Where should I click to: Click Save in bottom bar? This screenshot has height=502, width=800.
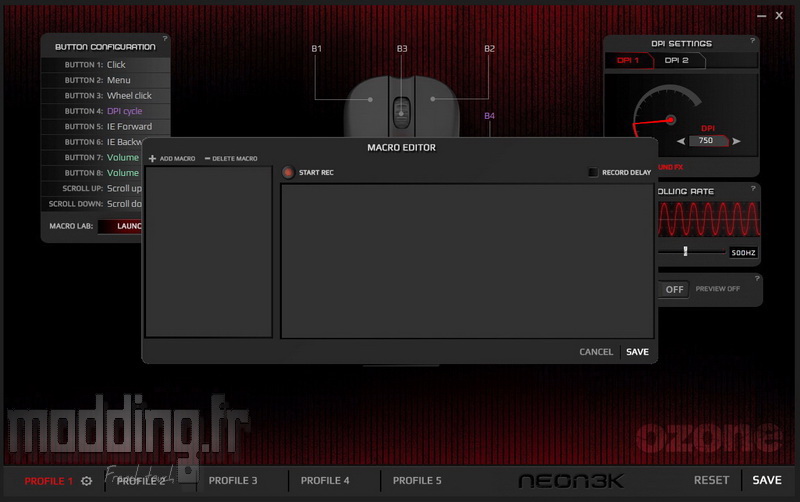point(767,481)
